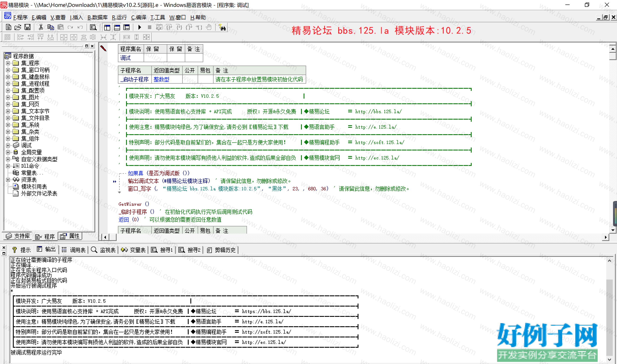Toggle the combined panels layout button
The height and width of the screenshot is (364, 617).
click(x=126, y=27)
